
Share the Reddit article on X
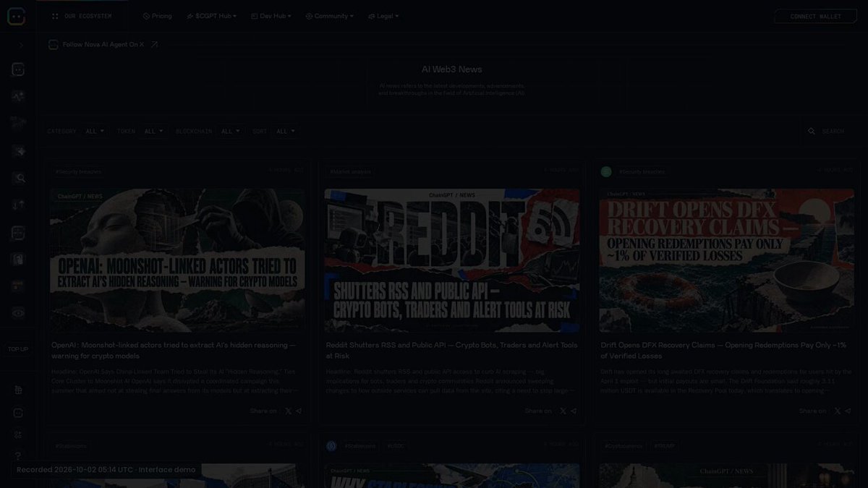click(x=563, y=411)
